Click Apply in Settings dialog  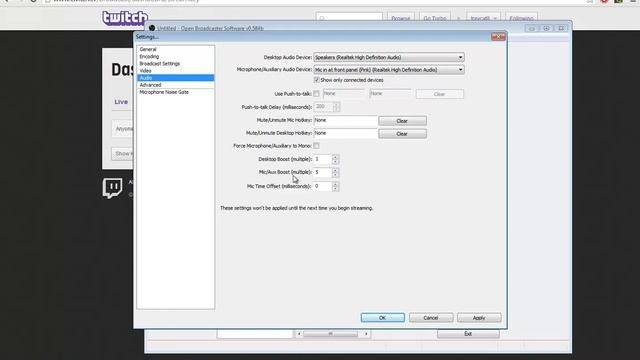pos(479,318)
